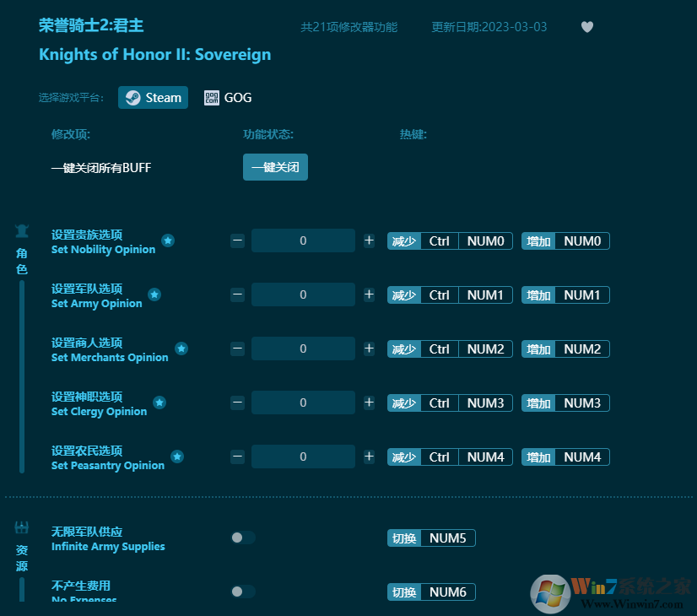Click star icon beside Set Army Opinion
The height and width of the screenshot is (616, 697).
point(154,294)
